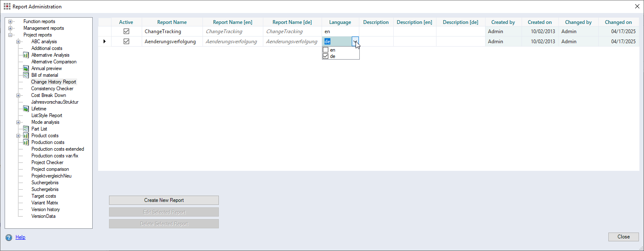Click the Help question mark icon
The height and width of the screenshot is (251, 644).
click(x=9, y=238)
